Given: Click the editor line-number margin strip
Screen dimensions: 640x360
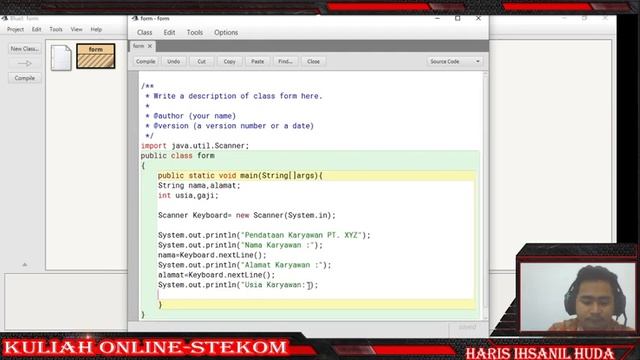Looking at the screenshot, I should tap(133, 196).
